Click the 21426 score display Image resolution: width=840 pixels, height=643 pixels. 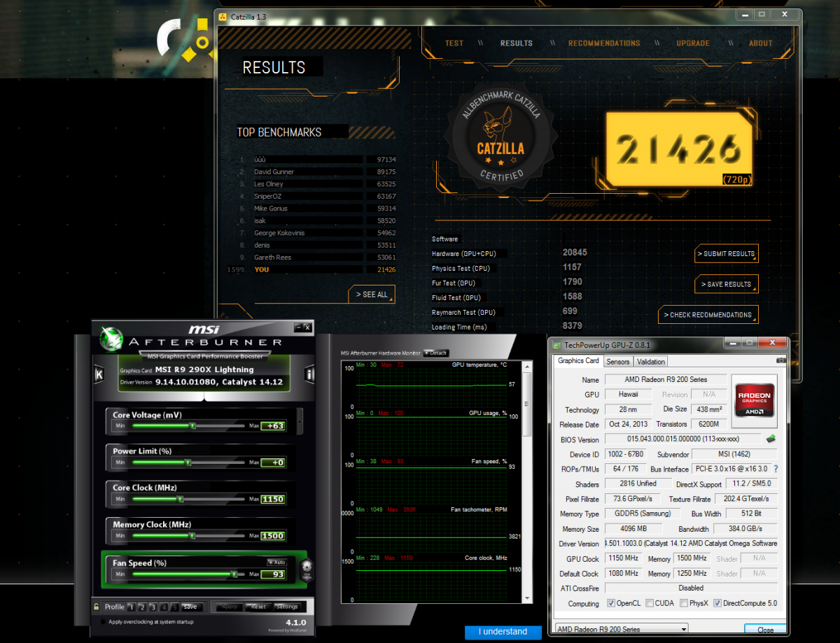click(679, 148)
